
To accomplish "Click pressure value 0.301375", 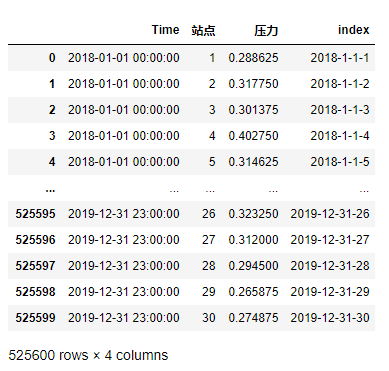I will pos(253,110).
